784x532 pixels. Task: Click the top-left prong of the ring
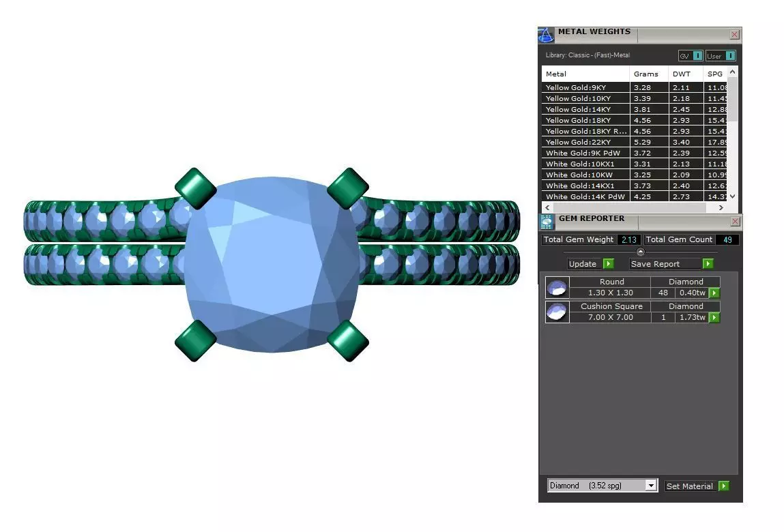[x=196, y=188]
